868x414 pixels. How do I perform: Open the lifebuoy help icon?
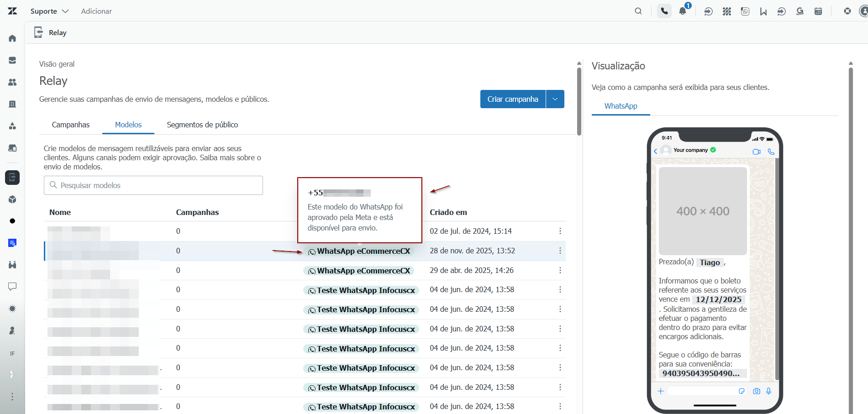point(847,11)
